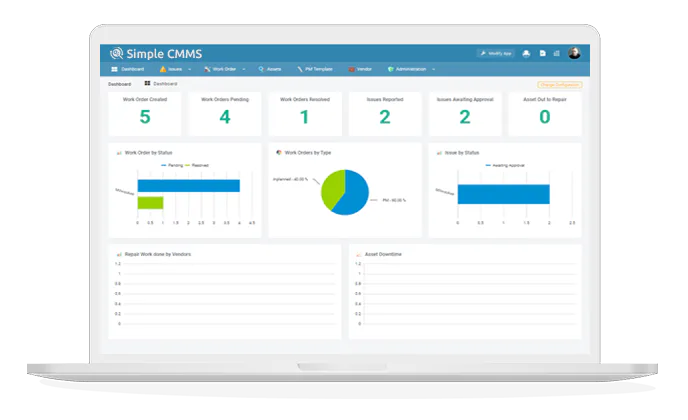Click the Asset Downtime title

(383, 254)
